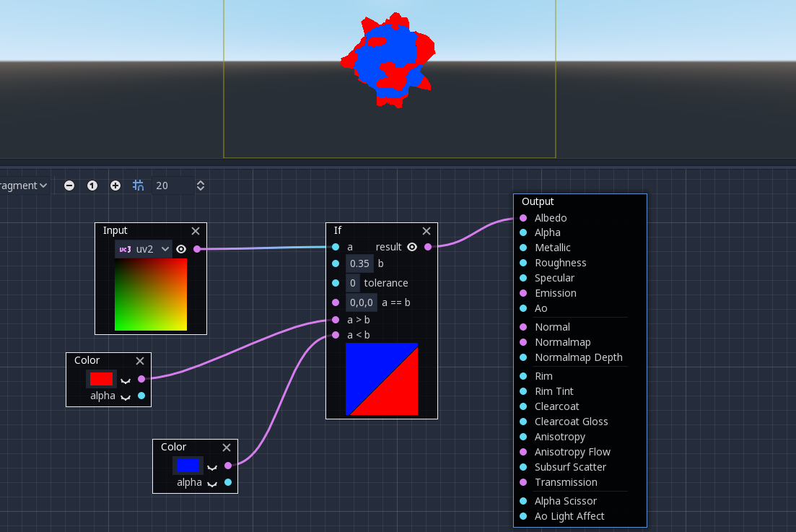Toggle preview eye on If result
Image resolution: width=796 pixels, height=532 pixels.
[412, 247]
